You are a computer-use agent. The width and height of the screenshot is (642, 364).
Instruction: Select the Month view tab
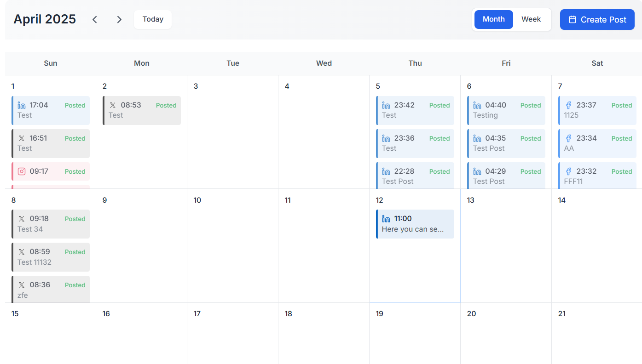tap(494, 19)
